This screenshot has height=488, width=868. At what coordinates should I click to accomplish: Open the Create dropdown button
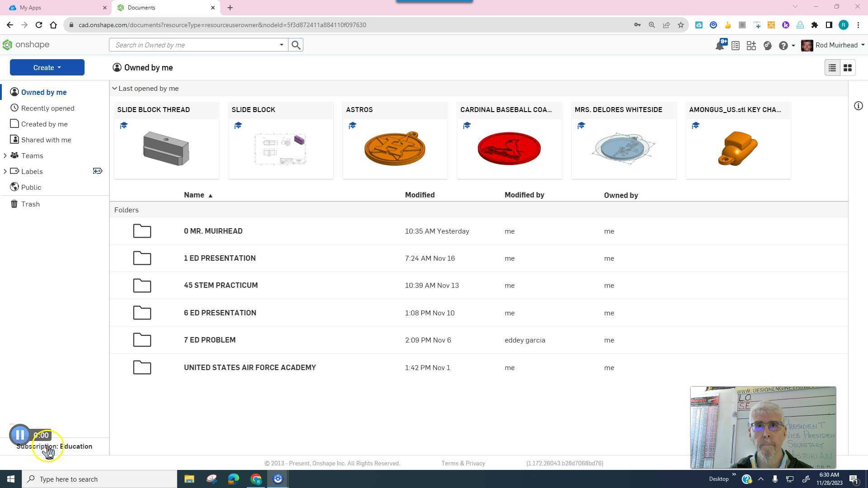(x=47, y=67)
